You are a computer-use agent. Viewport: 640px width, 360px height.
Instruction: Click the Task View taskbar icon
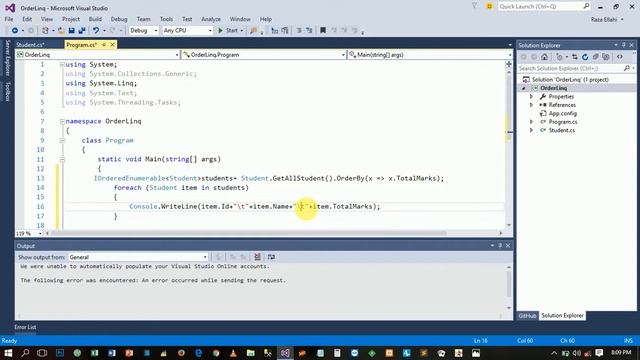[42, 353]
